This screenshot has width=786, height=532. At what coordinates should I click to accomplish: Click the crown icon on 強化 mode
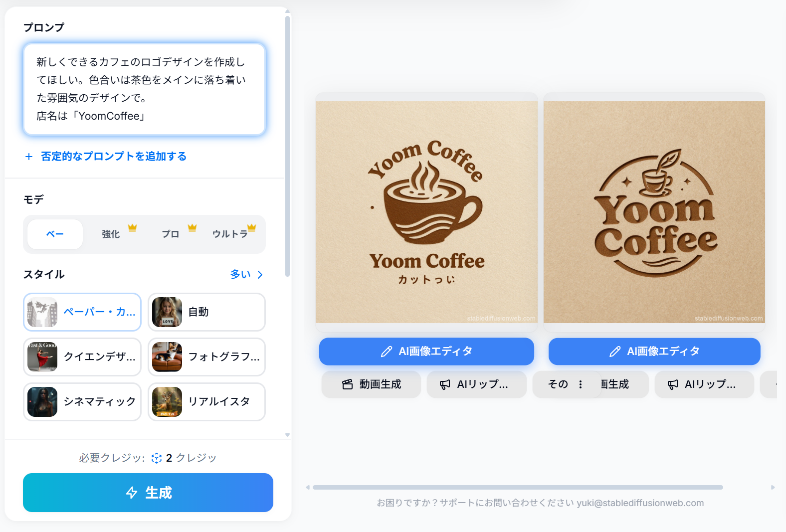[132, 227]
